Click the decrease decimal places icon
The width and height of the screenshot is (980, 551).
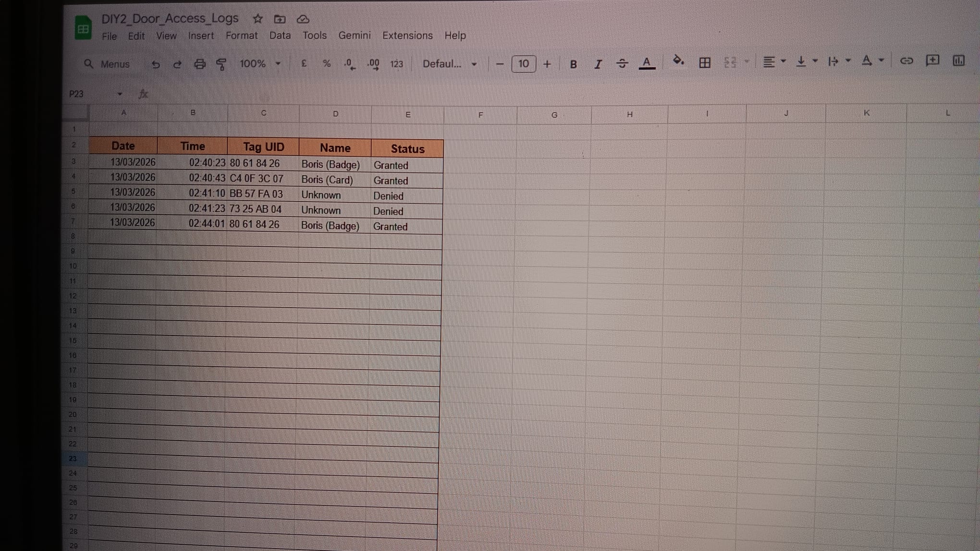point(349,64)
